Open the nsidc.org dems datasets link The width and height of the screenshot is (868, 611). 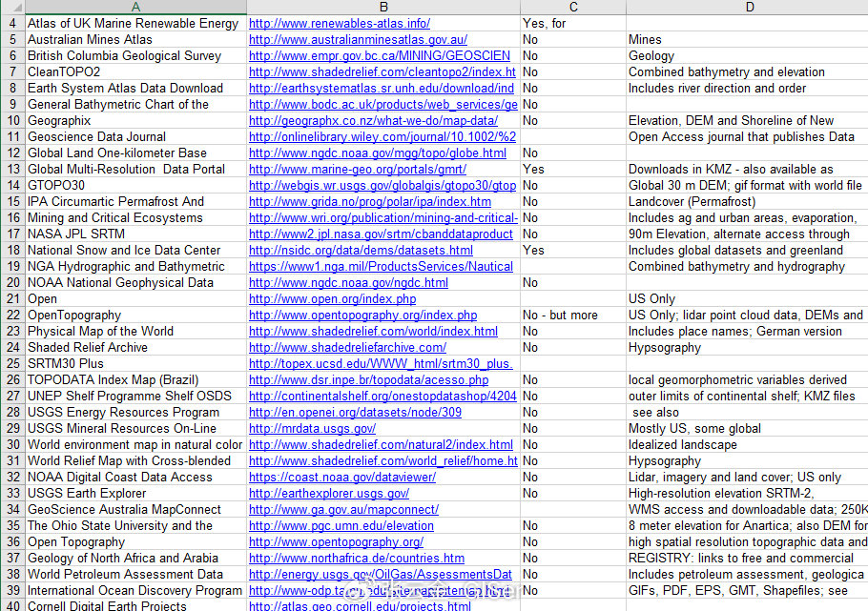pos(361,250)
